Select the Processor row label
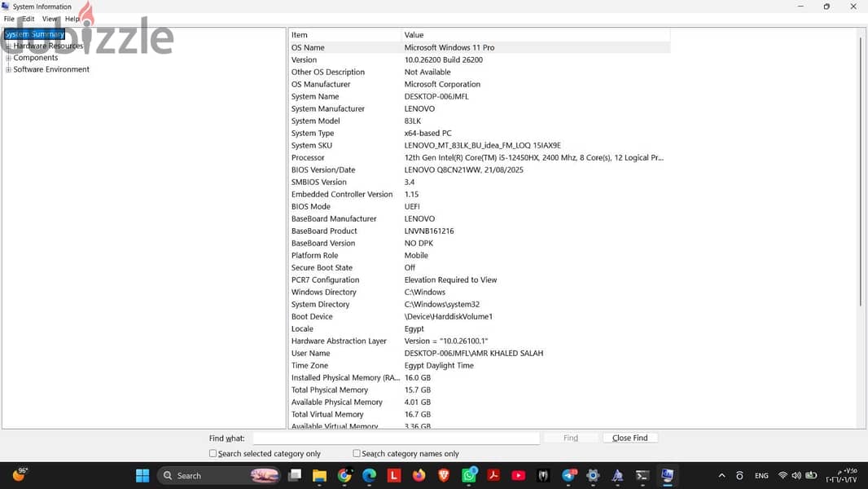This screenshot has height=489, width=868. pos(308,158)
